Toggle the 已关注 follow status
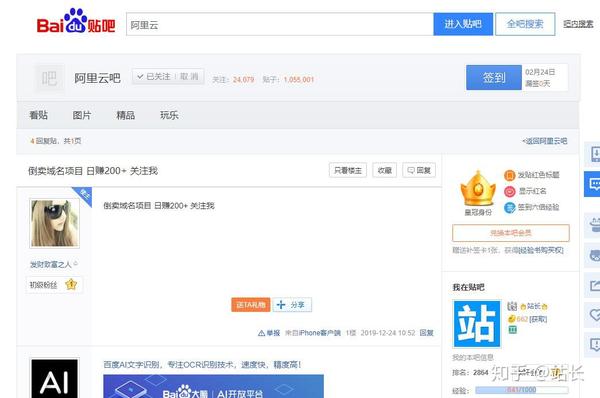 click(154, 77)
